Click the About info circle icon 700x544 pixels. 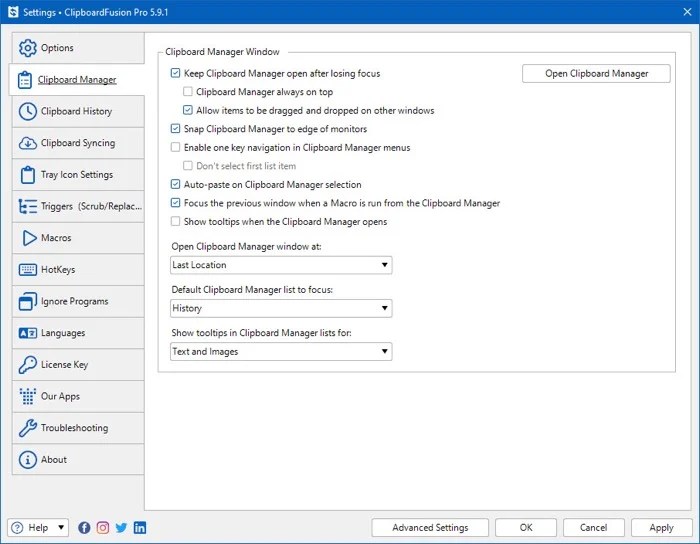click(x=28, y=459)
